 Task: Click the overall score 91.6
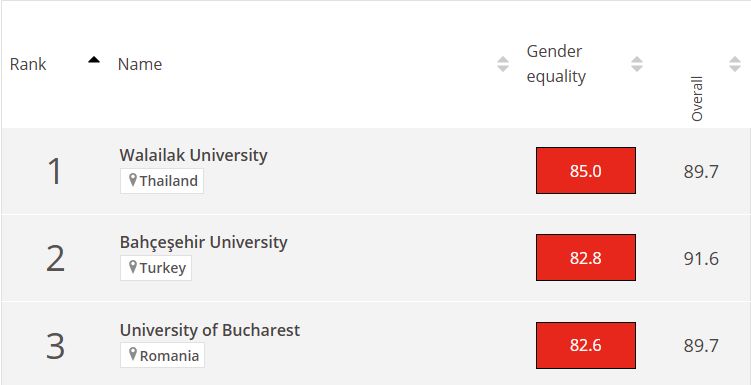(701, 259)
